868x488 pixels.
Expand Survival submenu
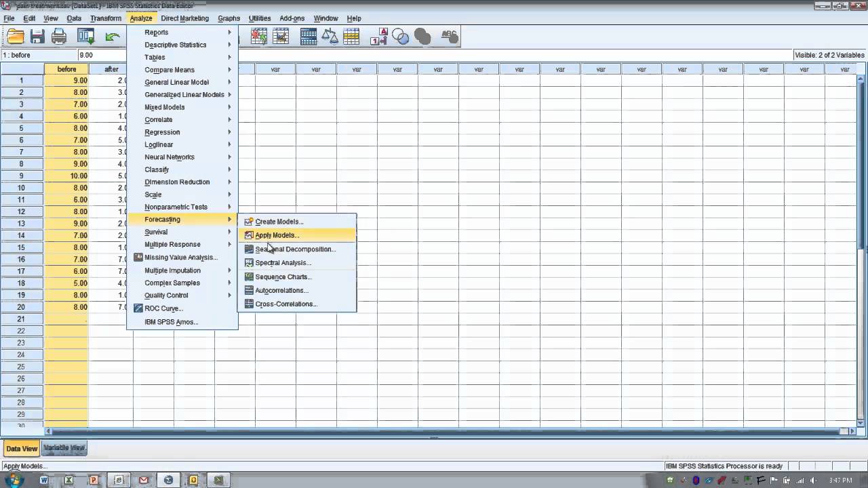[x=182, y=232]
